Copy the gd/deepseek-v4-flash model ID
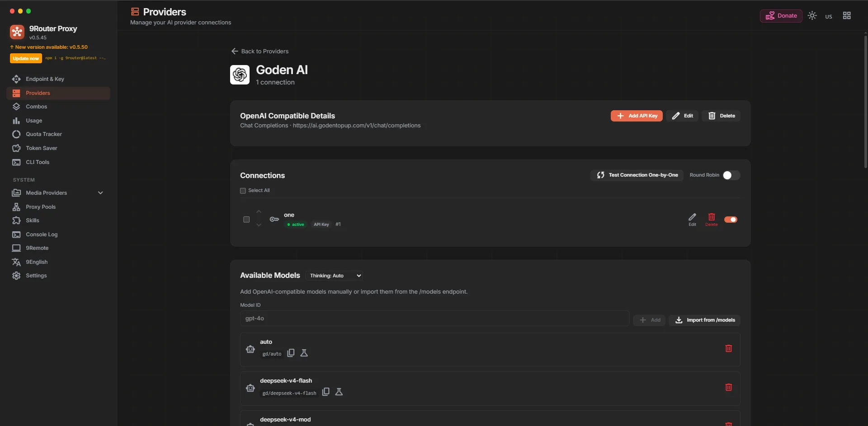 pyautogui.click(x=325, y=392)
